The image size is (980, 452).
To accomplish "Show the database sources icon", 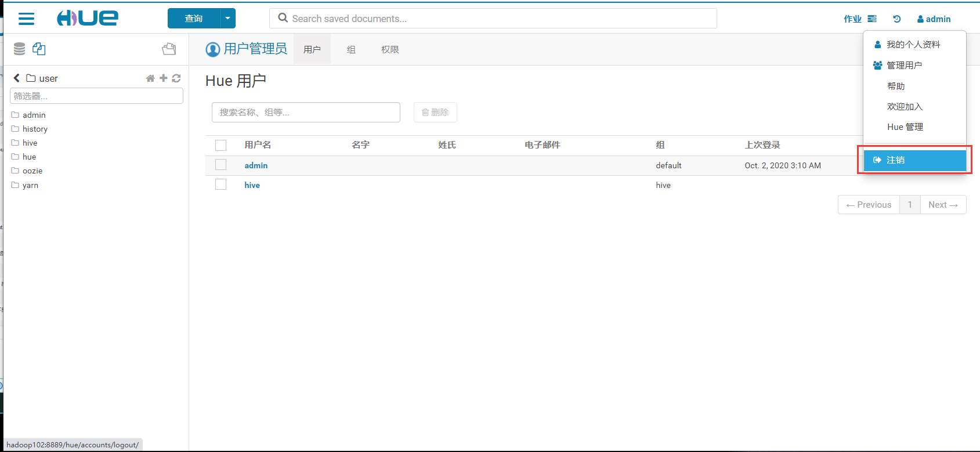I will click(x=19, y=49).
